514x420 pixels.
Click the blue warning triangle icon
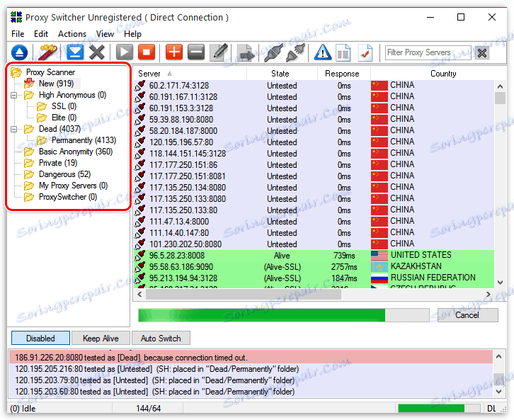pyautogui.click(x=323, y=52)
